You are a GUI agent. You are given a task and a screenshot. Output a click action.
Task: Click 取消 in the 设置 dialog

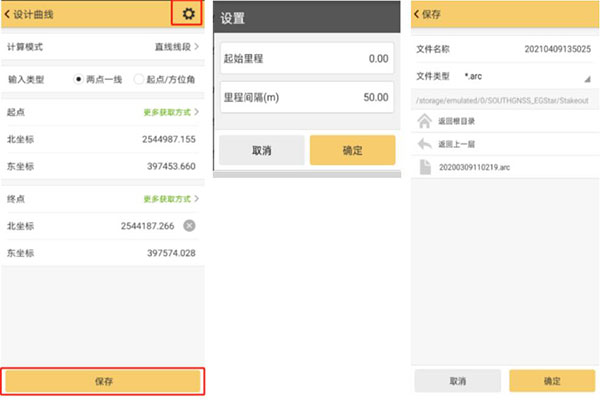261,150
